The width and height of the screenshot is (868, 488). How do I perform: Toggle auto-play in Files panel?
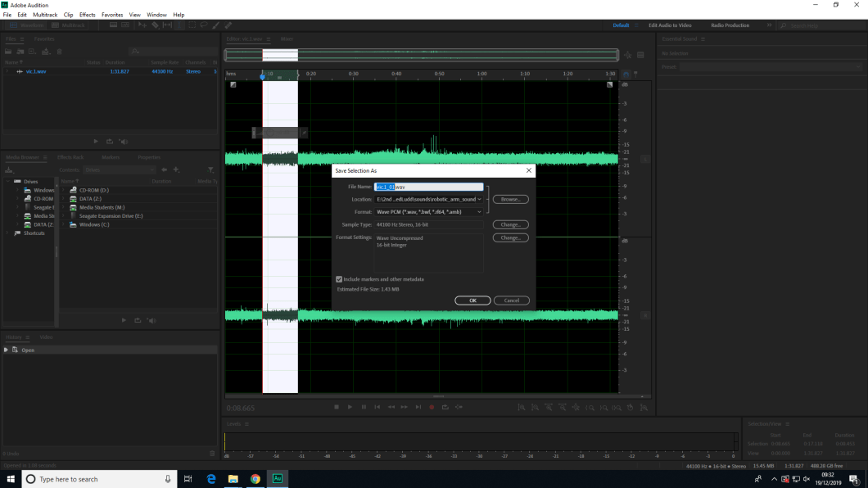pos(124,142)
